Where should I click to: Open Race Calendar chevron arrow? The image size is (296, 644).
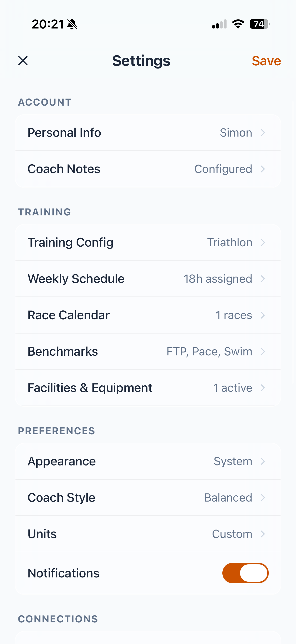point(263,315)
